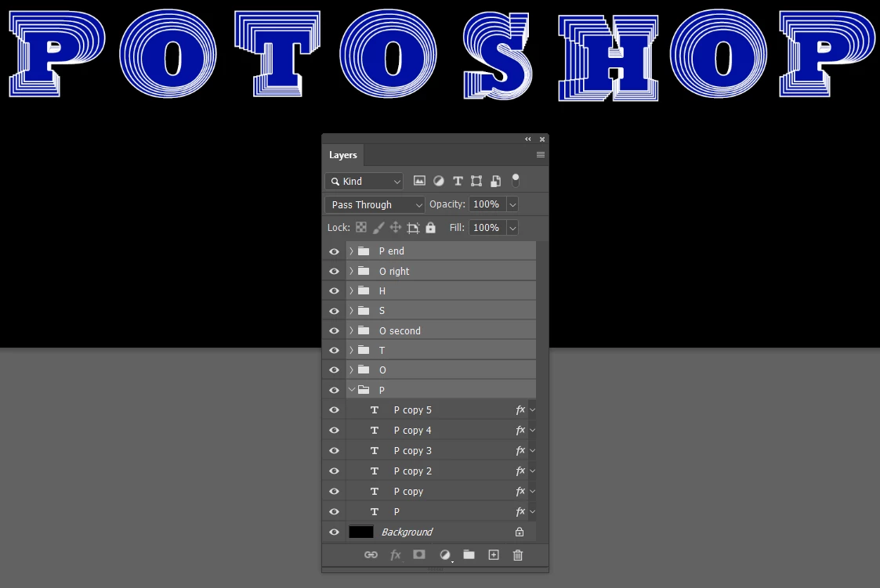The width and height of the screenshot is (880, 588).
Task: Click the P end folder icon
Action: point(364,251)
